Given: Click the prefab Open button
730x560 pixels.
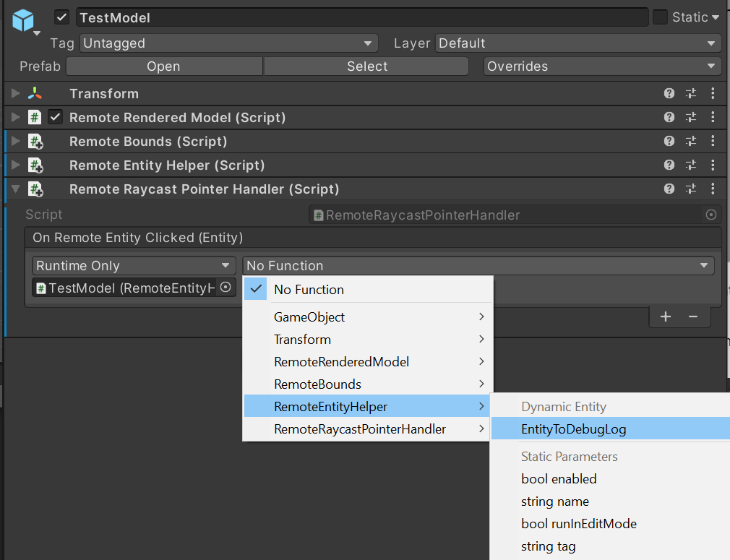Looking at the screenshot, I should [x=164, y=66].
